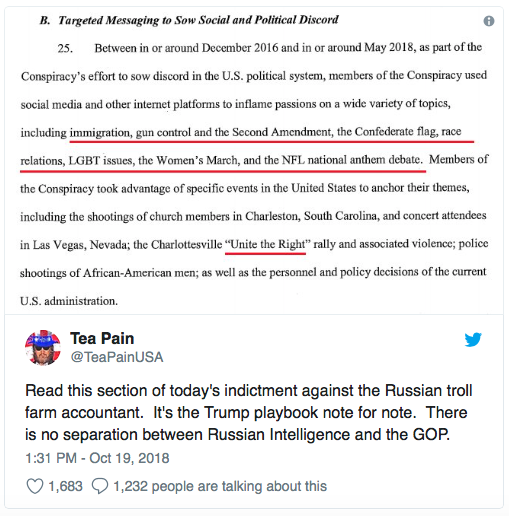Click the 'U.S. administration.' final line of image
Viewport: 509px width, 516px height.
coord(69,301)
